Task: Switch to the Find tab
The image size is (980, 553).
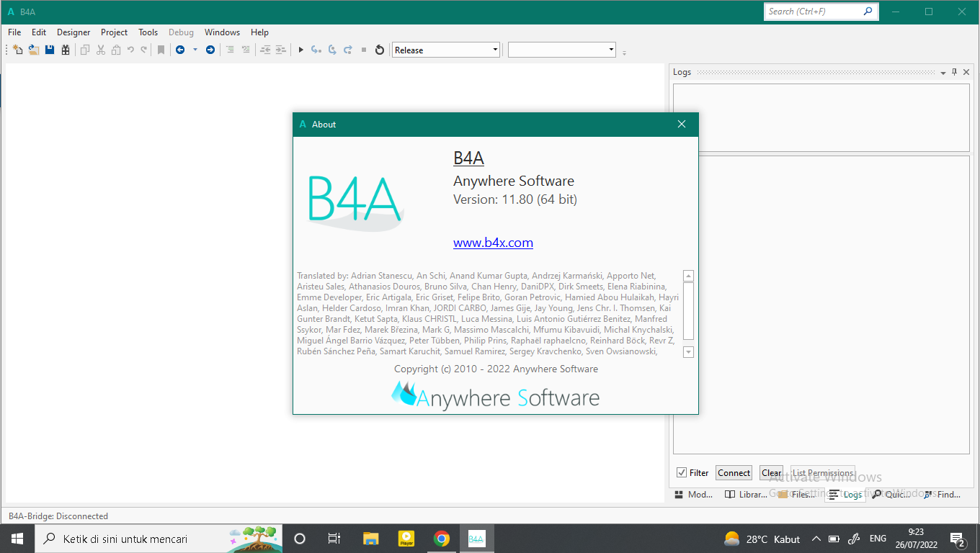Action: [943, 495]
